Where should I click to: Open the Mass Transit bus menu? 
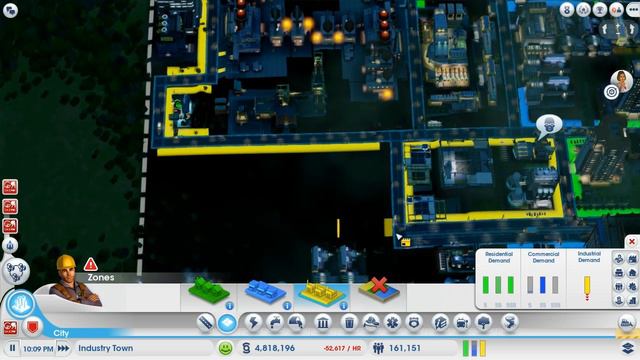pos(462,323)
